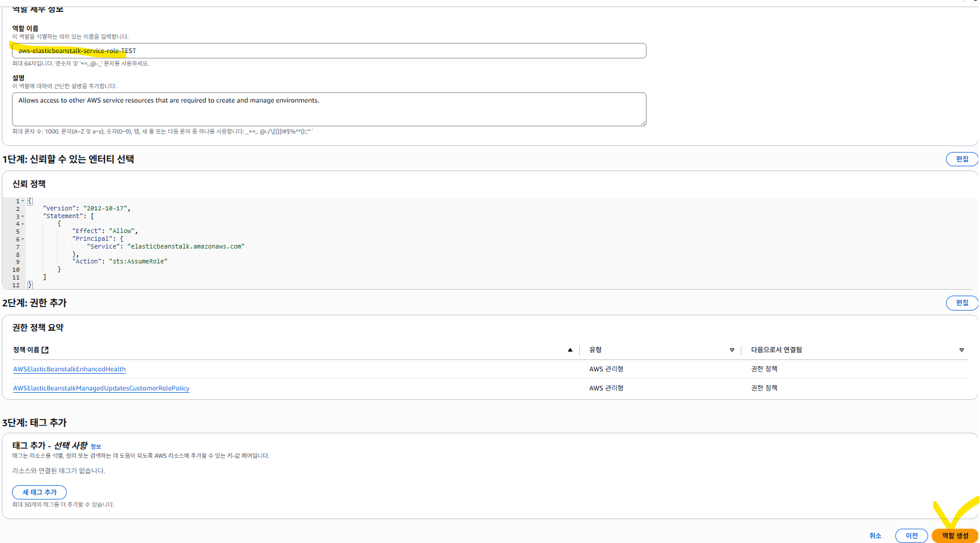Screen dimensions: 980x543
Task: Sort the 다음으로서 연결됨 column arrow
Action: (962, 350)
